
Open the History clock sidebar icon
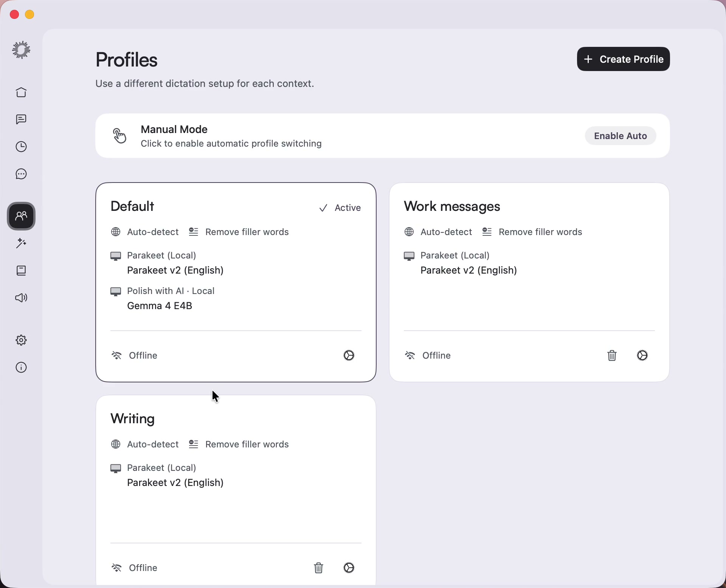(22, 147)
